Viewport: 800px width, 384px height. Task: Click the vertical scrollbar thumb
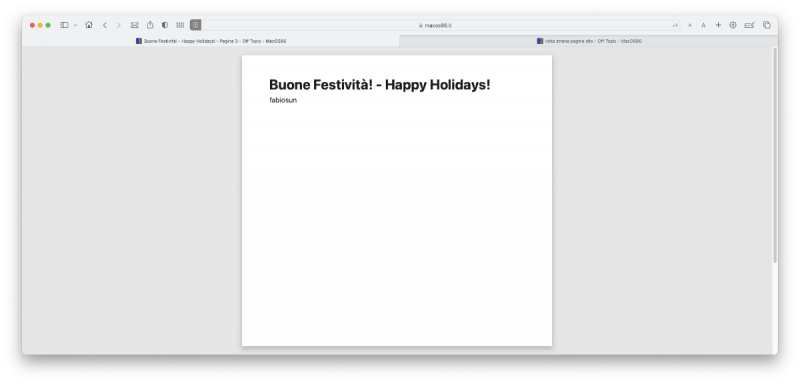coord(774,156)
